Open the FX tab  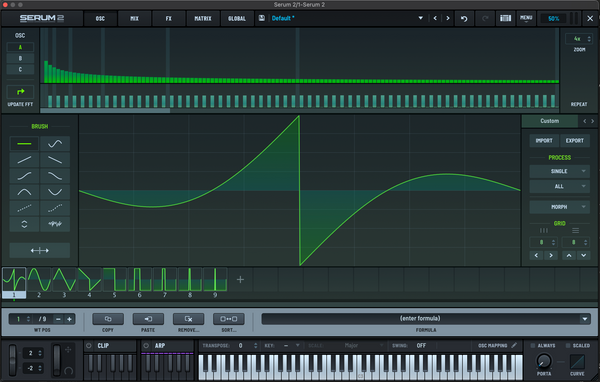click(169, 18)
